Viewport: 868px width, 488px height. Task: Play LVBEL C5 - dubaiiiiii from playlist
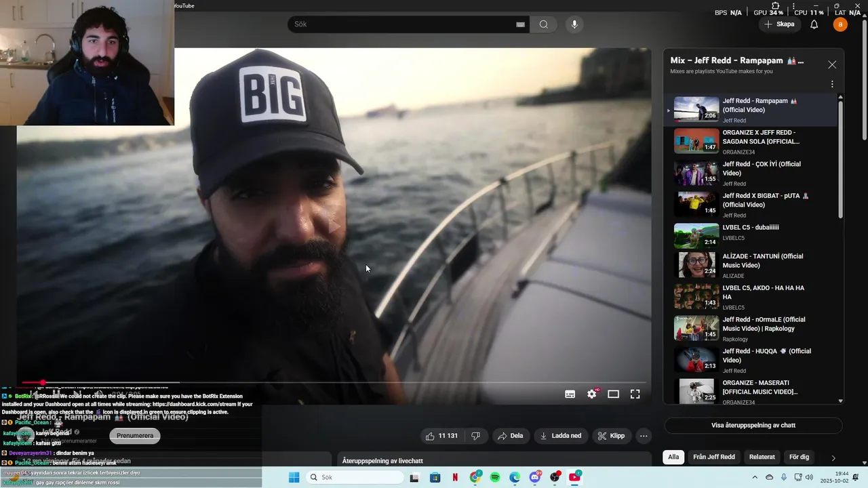click(751, 235)
